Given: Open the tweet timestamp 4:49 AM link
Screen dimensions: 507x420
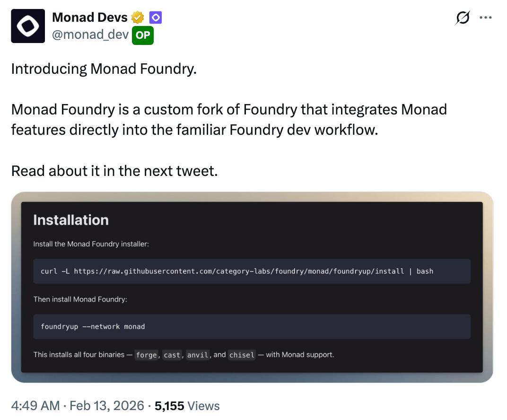Looking at the screenshot, I should [35, 406].
